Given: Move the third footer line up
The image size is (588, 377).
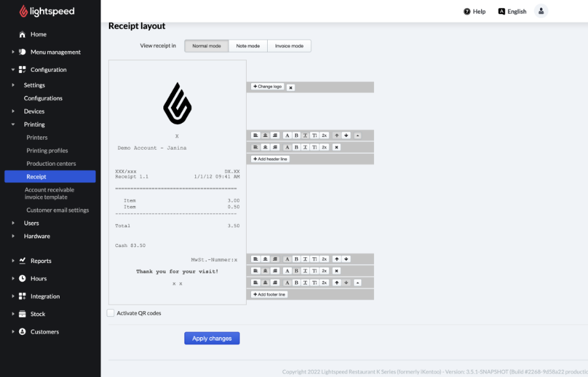Looking at the screenshot, I should (336, 282).
